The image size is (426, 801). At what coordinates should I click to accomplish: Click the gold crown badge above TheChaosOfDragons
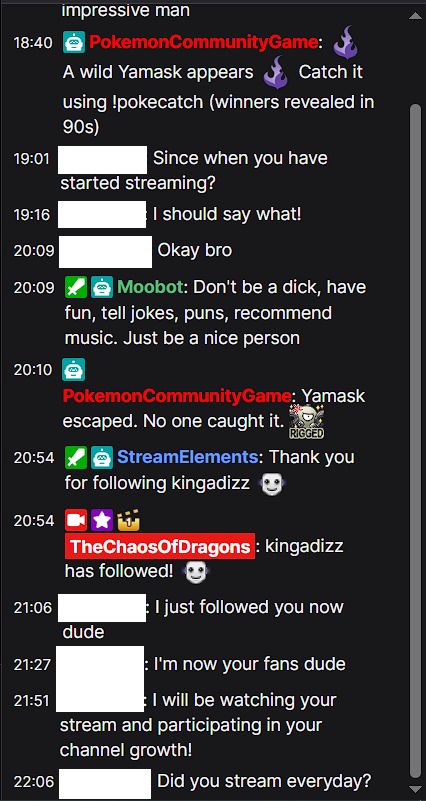click(128, 521)
